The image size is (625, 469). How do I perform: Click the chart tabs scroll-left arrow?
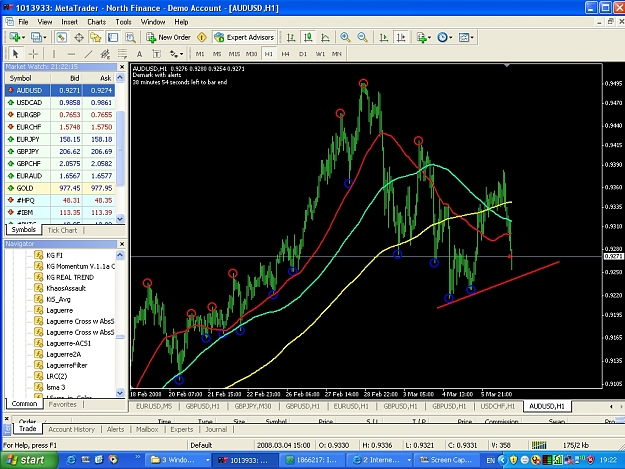[611, 406]
